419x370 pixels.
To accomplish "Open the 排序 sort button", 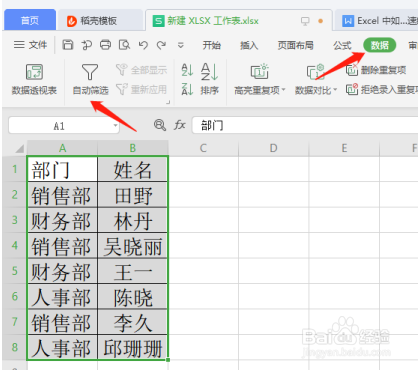I will point(210,79).
